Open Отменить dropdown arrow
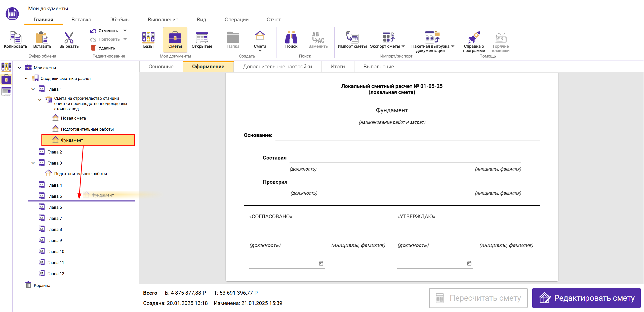 pos(125,31)
